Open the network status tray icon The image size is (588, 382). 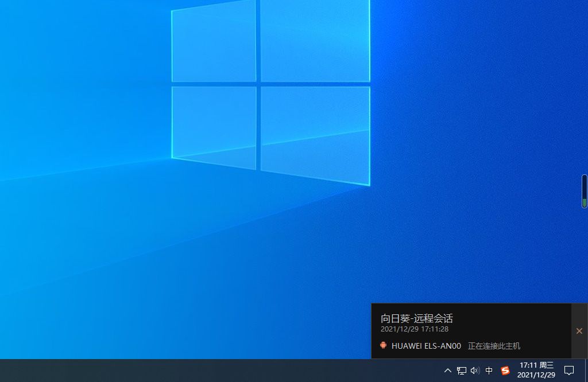[462, 371]
